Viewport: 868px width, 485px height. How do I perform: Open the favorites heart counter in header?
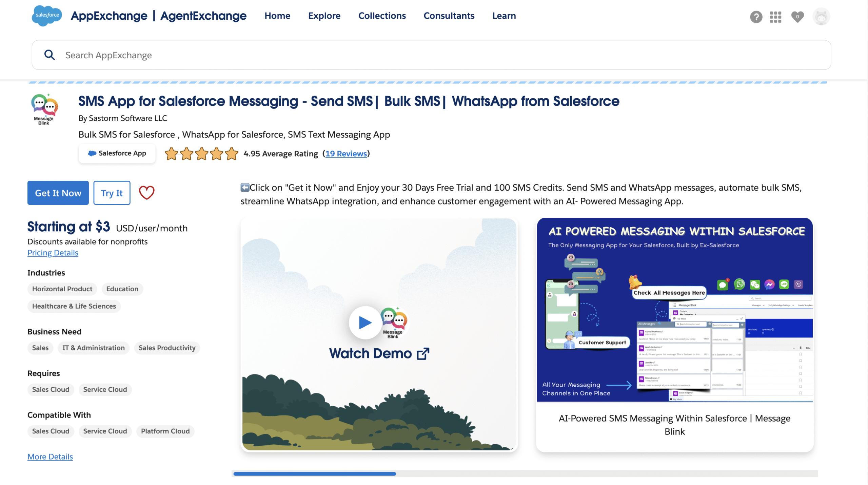point(797,17)
